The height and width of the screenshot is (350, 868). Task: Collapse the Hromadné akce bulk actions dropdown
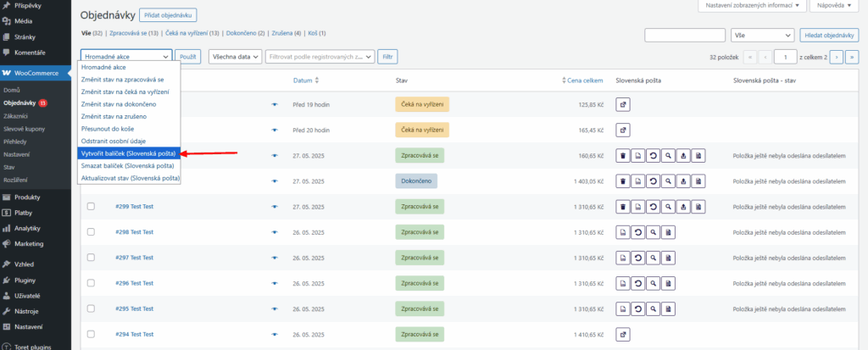pos(126,57)
